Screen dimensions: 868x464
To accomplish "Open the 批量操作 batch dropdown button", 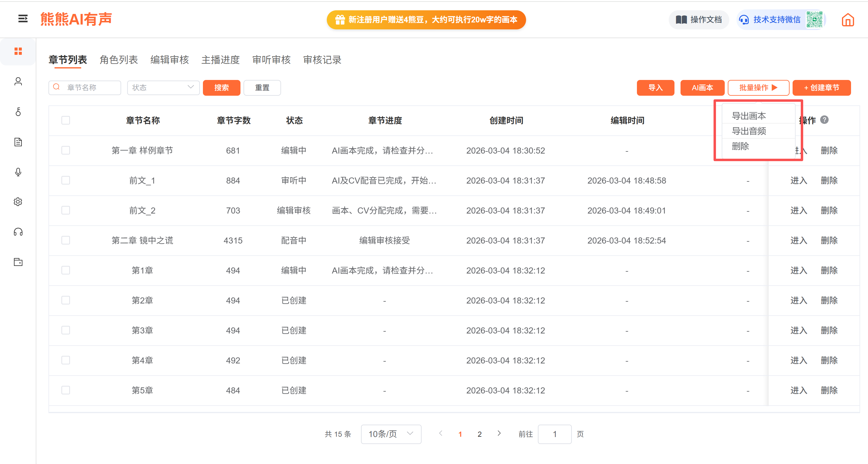I will [x=758, y=88].
